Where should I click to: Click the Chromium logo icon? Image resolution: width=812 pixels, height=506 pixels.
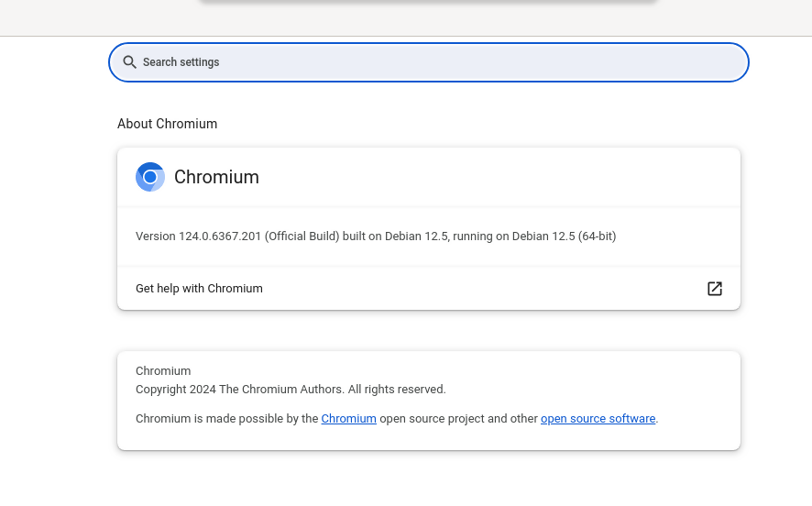click(x=150, y=177)
